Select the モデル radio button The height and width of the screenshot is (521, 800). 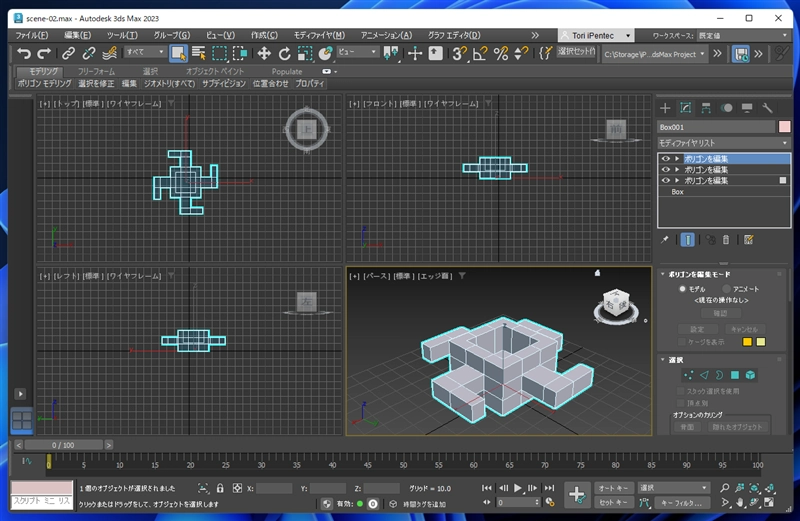[x=682, y=289]
